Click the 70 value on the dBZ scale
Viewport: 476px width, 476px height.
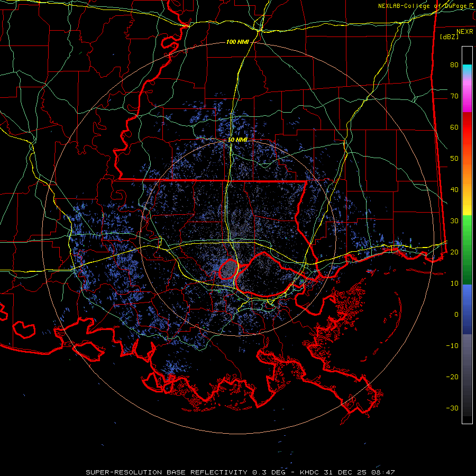454,96
